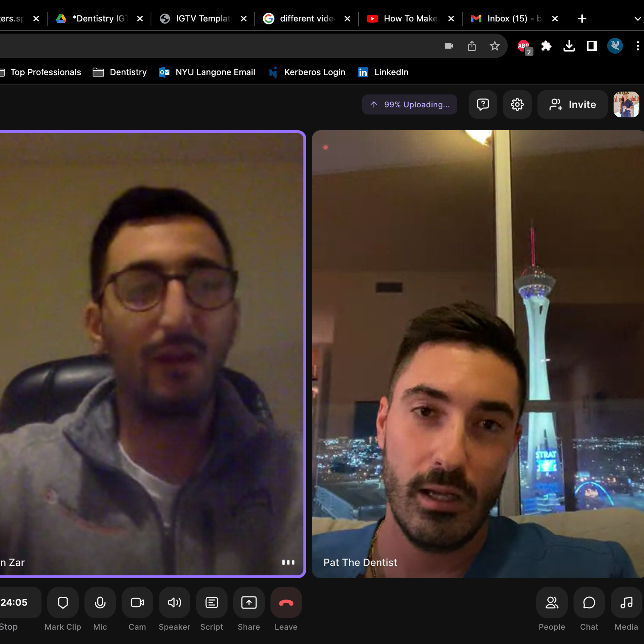Open the Media panel
Screen dimensions: 644x644
pos(626,603)
